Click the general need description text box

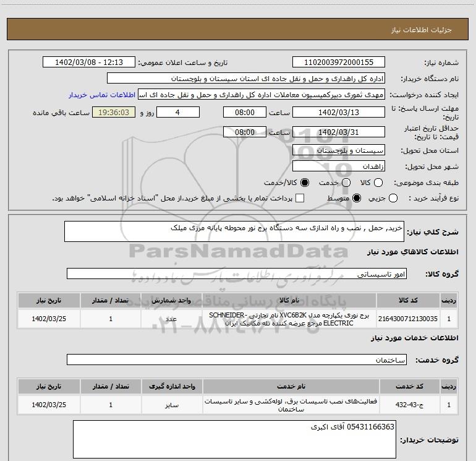(x=234, y=231)
